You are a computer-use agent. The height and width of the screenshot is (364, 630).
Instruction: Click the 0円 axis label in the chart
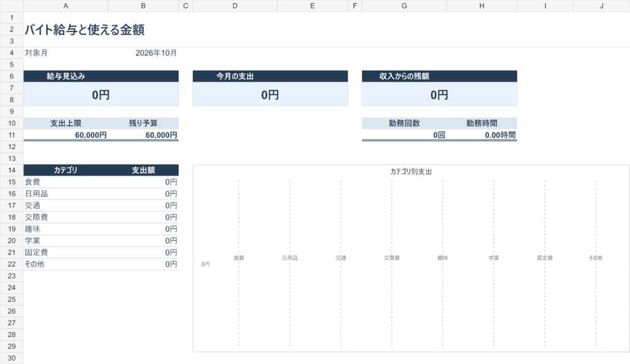(x=205, y=264)
